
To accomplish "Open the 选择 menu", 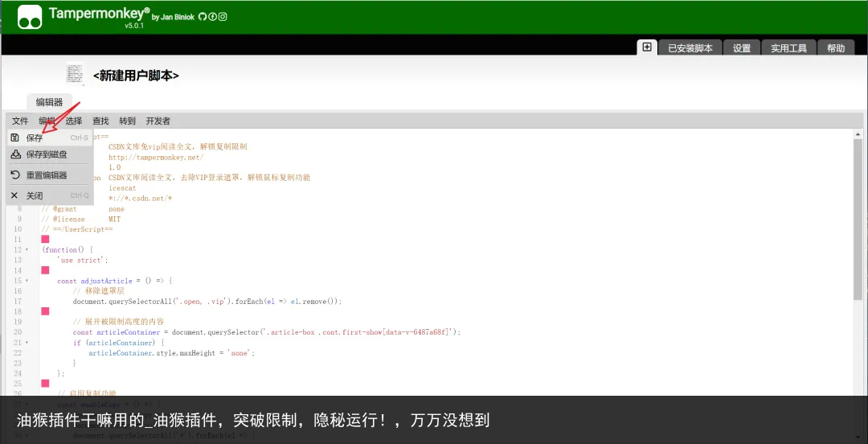I will pyautogui.click(x=74, y=121).
